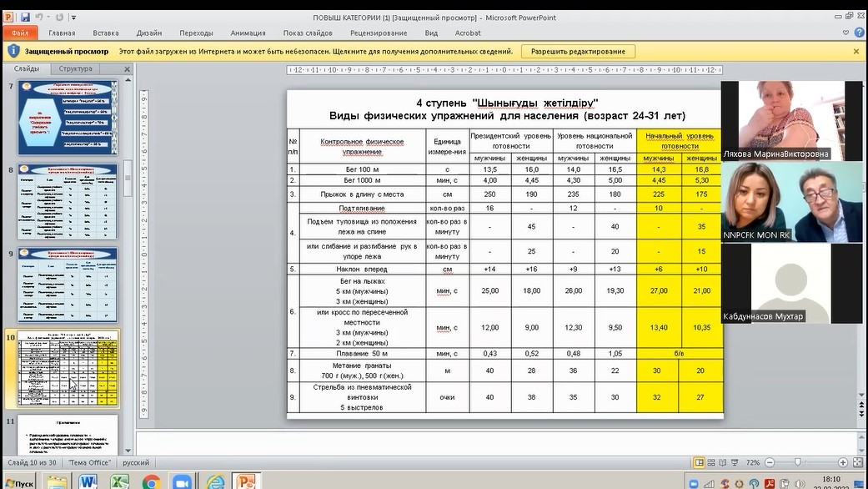Switch to the Главная ribbon tab
The image size is (868, 489).
(x=62, y=33)
